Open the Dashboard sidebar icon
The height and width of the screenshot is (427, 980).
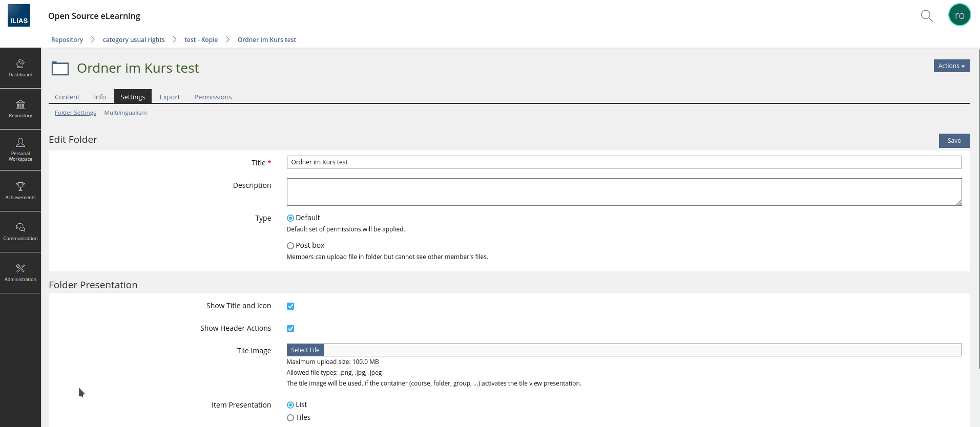(x=20, y=68)
